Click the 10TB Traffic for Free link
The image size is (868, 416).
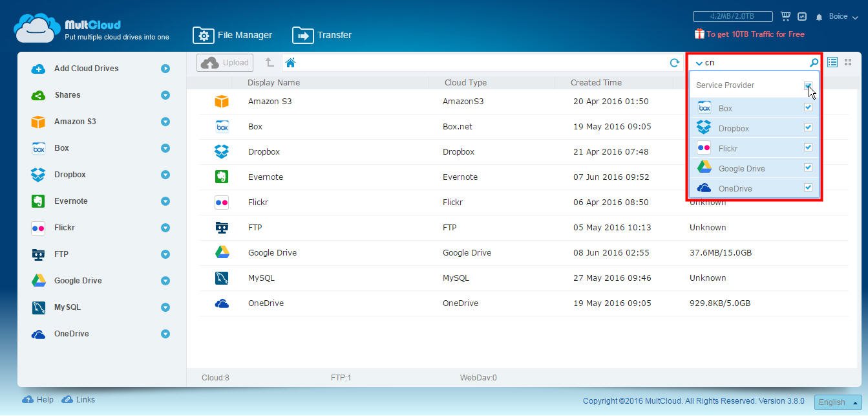(754, 34)
